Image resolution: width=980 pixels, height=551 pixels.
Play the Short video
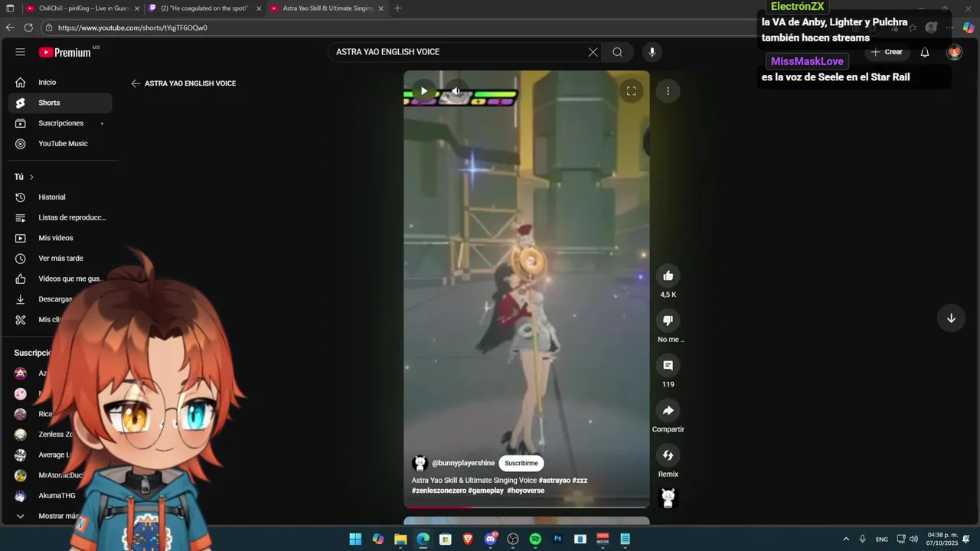[x=424, y=91]
